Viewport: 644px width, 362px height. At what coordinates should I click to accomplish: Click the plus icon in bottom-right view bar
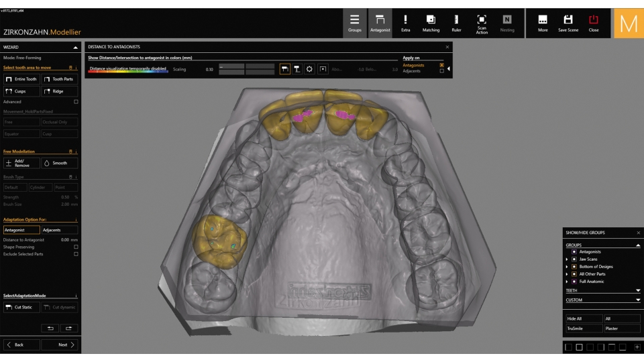tap(637, 347)
